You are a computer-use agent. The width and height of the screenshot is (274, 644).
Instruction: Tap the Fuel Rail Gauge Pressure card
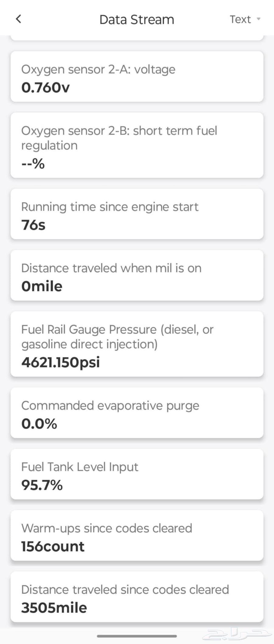coord(137,344)
